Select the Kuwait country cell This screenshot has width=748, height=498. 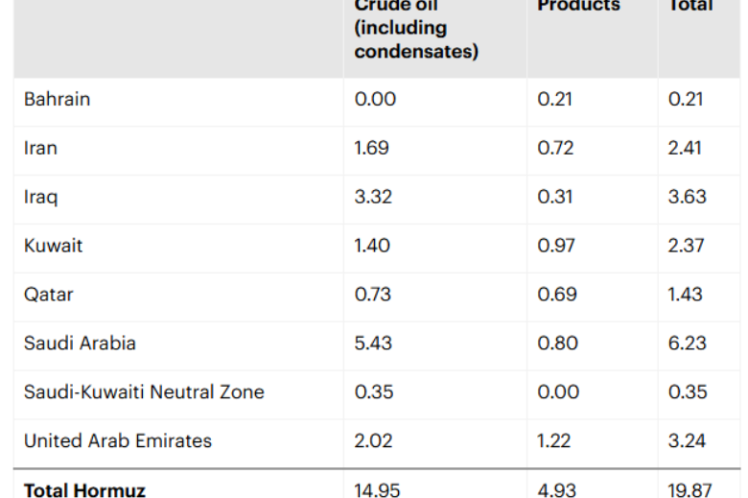click(54, 246)
